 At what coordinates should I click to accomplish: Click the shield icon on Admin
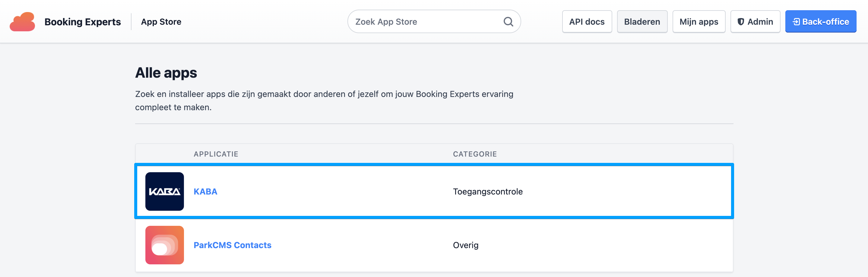(x=741, y=22)
